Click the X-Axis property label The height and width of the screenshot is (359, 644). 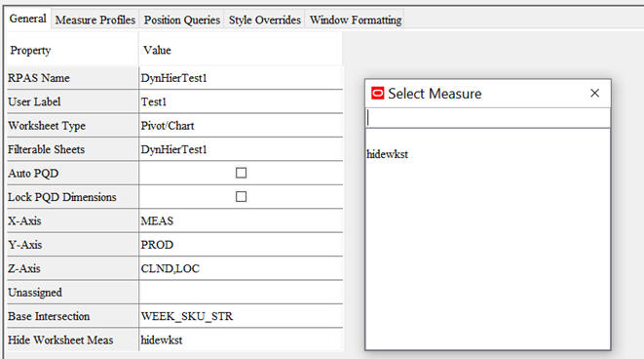tap(24, 220)
